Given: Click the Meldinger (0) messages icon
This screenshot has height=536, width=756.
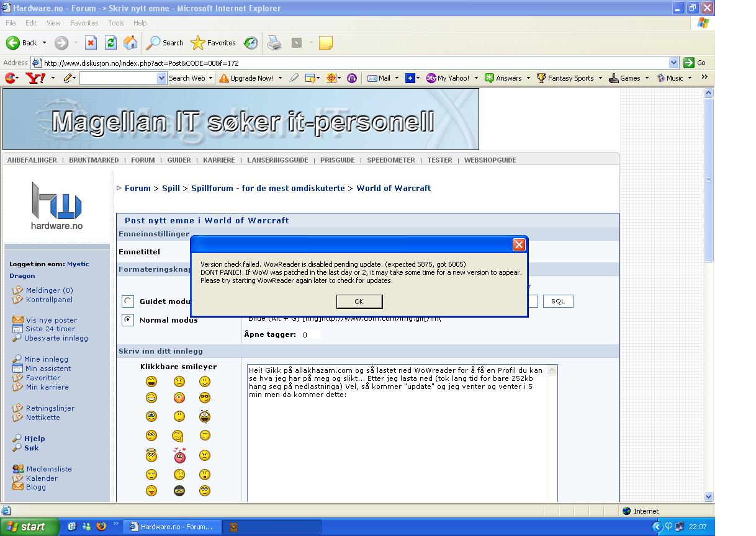Looking at the screenshot, I should (17, 290).
